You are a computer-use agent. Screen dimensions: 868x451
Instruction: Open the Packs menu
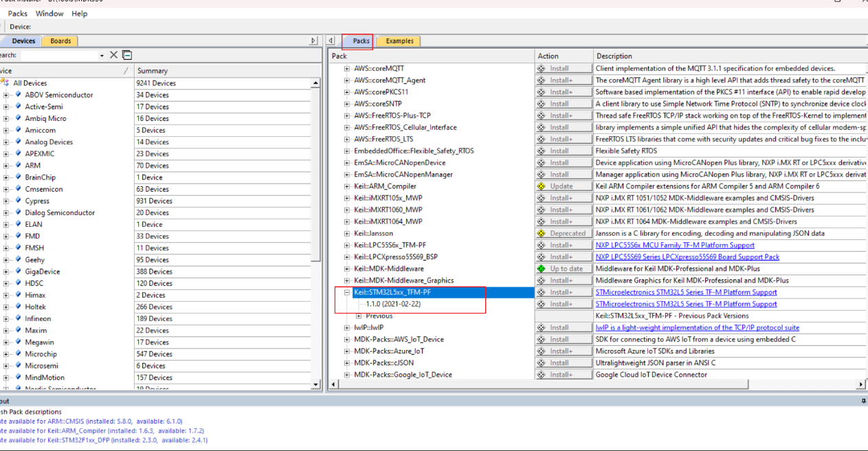click(18, 13)
